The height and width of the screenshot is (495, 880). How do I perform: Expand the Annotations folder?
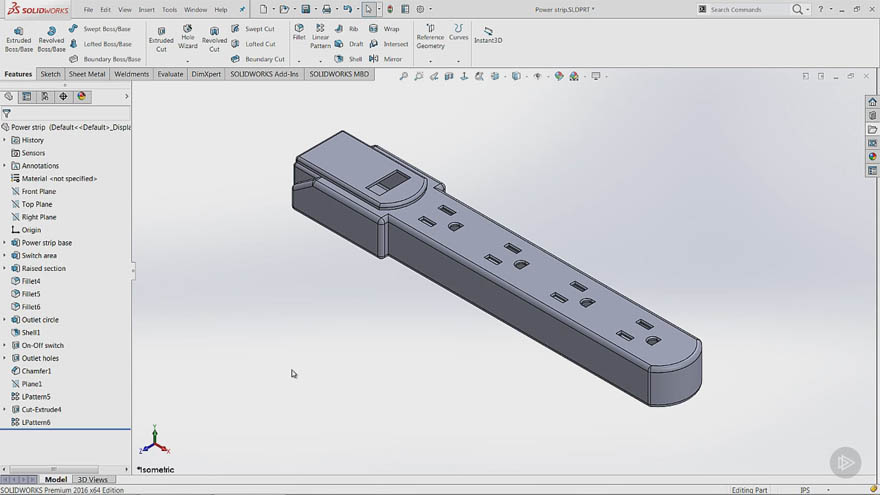click(4, 166)
